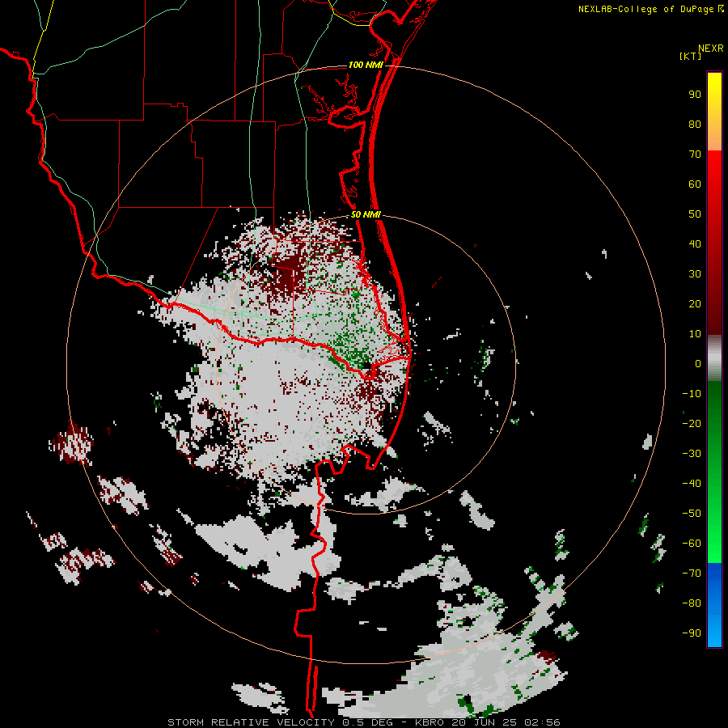Click the -80 value on the velocity scale
Image resolution: width=728 pixels, height=728 pixels.
pyautogui.click(x=692, y=603)
